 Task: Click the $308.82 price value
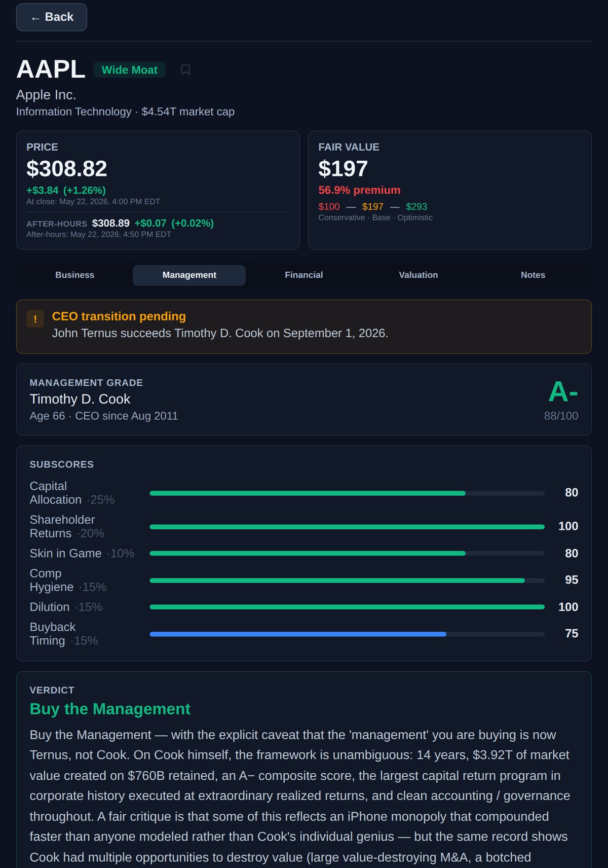(x=67, y=169)
